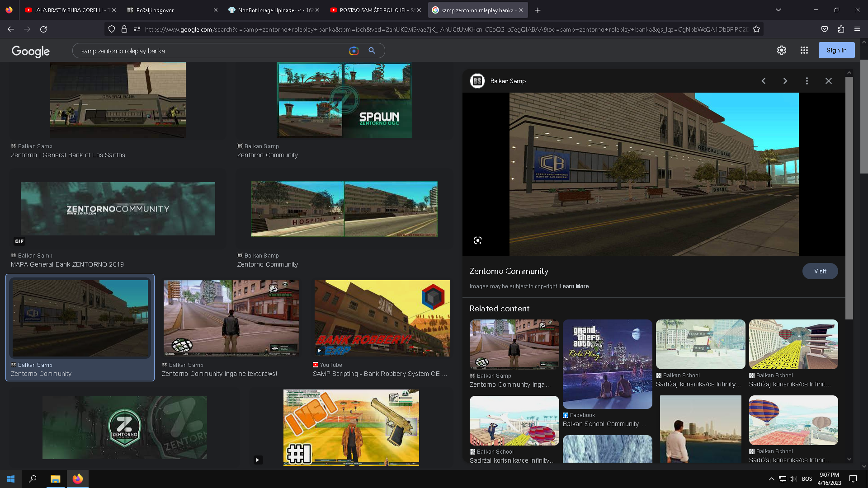Viewport: 868px width, 488px height.
Task: Click the Firefox forward arrow
Action: click(x=27, y=29)
